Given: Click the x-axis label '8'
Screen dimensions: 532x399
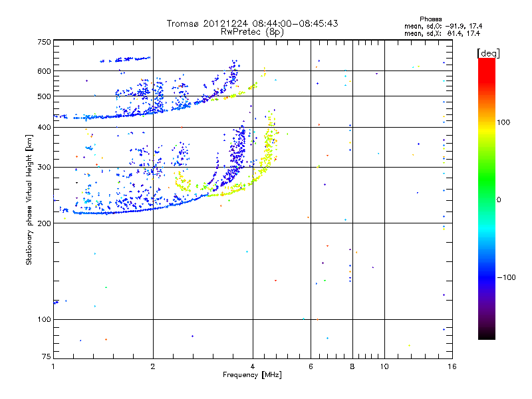Looking at the screenshot, I should point(352,366).
